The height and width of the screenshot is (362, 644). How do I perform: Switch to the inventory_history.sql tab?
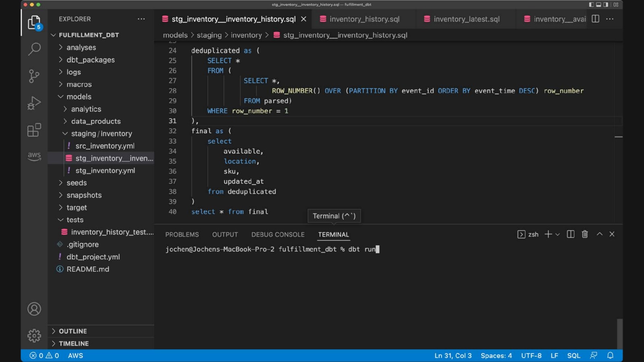[x=363, y=19]
